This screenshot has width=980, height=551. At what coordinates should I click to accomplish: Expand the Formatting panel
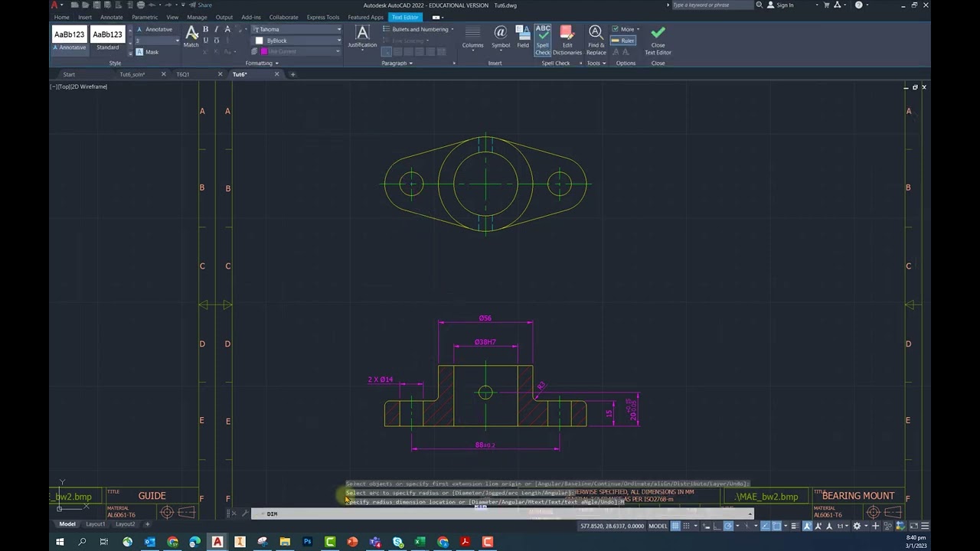click(262, 63)
